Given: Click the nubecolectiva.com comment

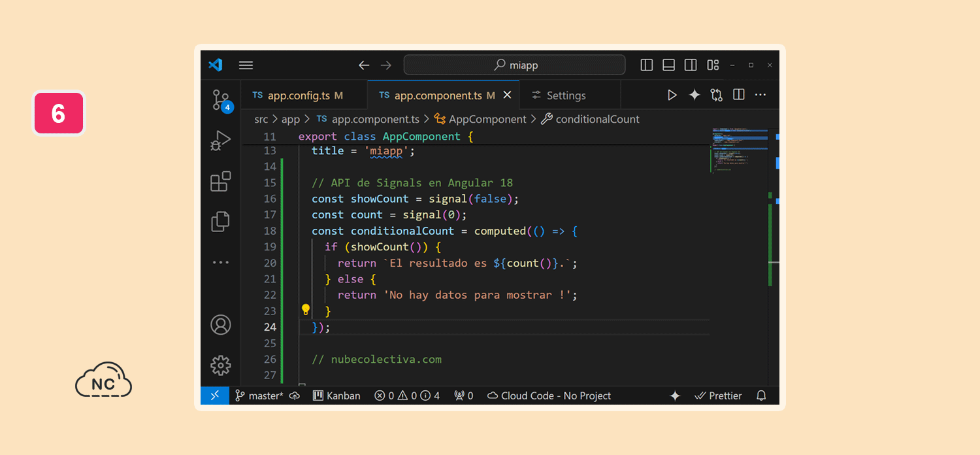Looking at the screenshot, I should (x=376, y=359).
